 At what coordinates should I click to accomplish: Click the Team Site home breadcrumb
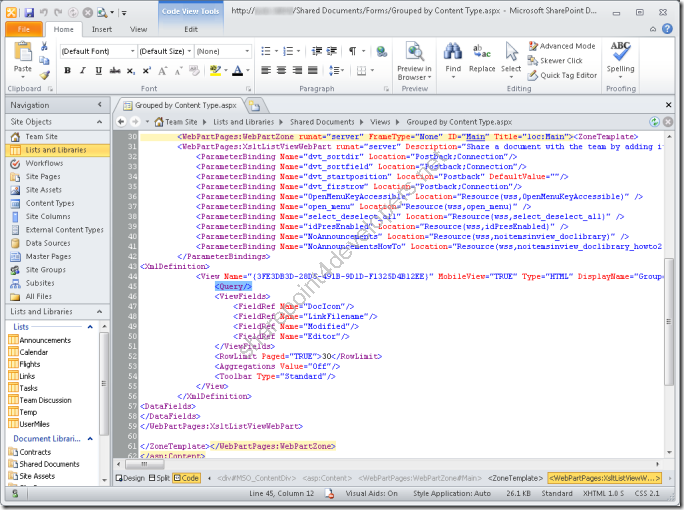coord(176,122)
